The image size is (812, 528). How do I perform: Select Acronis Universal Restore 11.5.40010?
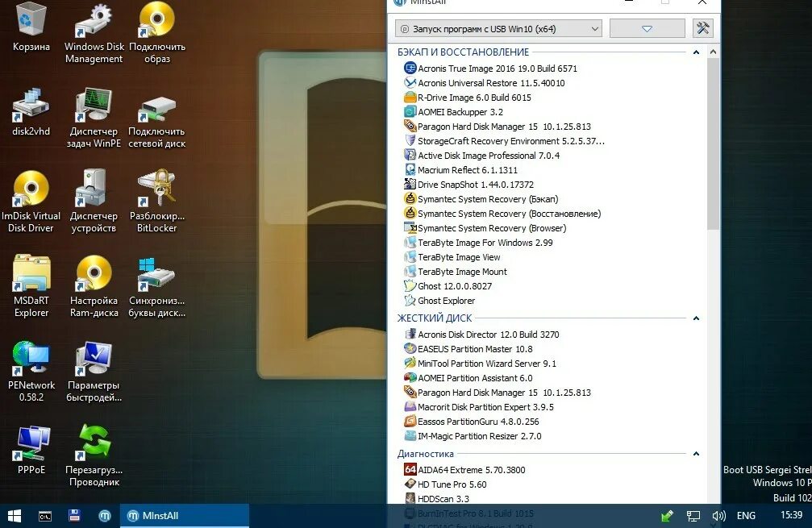click(484, 83)
